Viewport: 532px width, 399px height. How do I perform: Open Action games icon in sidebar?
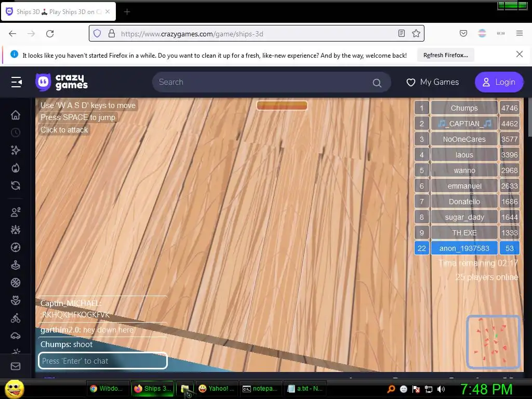pos(16,230)
